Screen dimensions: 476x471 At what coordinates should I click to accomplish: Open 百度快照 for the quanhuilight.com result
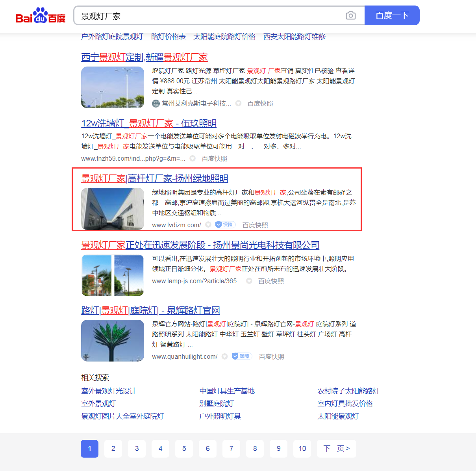tap(272, 357)
